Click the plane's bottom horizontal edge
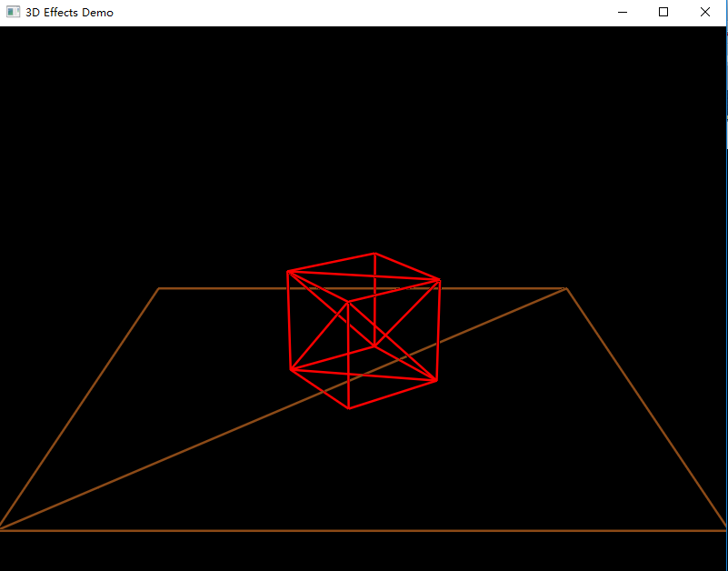Viewport: 728px width, 571px height. point(364,529)
